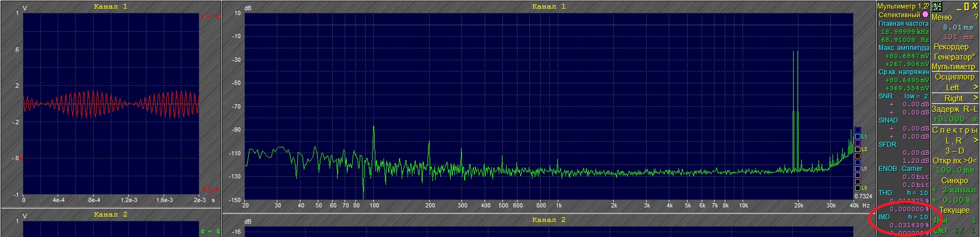This screenshot has height=237, width=980.
Task: Click the Ср.кв. напряжен label
Action: pos(904,72)
